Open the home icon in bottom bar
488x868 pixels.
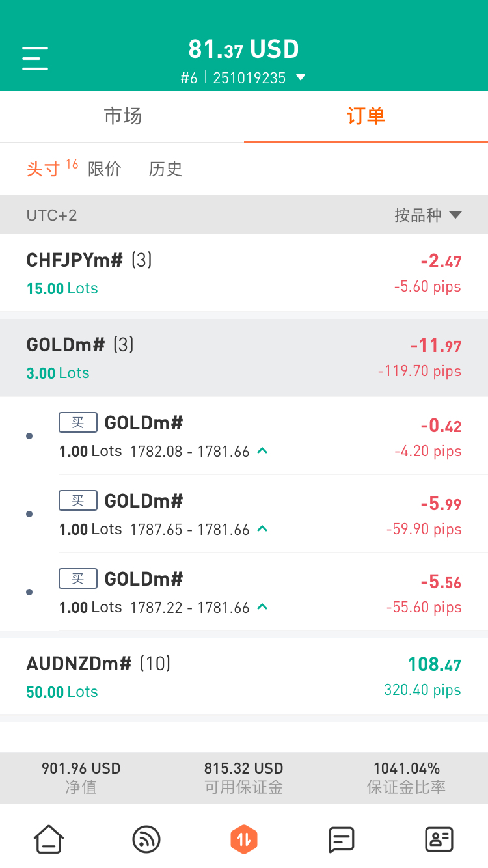pos(49,839)
